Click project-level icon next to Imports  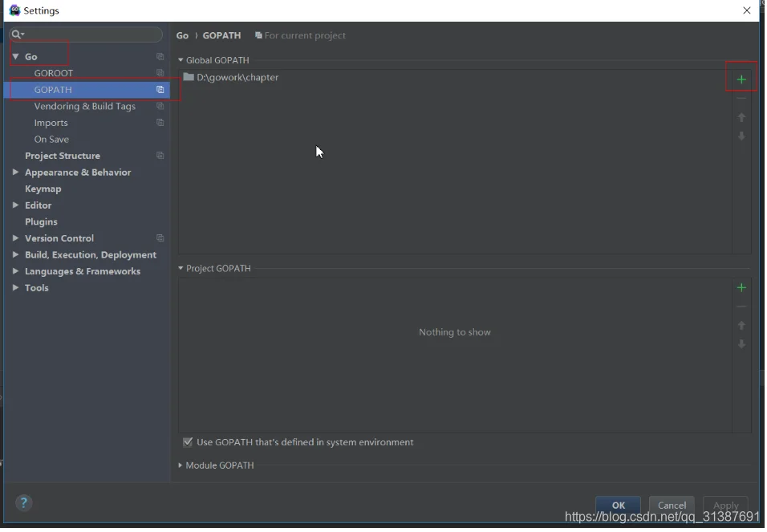point(160,122)
